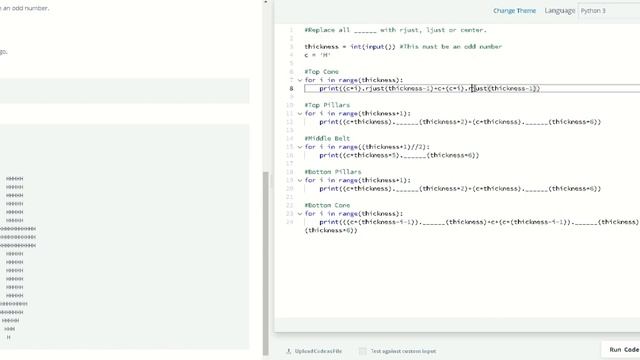Collapse the Bottom Pillars for loop fold arrow
This screenshot has height=360, width=640.
pyautogui.click(x=300, y=180)
